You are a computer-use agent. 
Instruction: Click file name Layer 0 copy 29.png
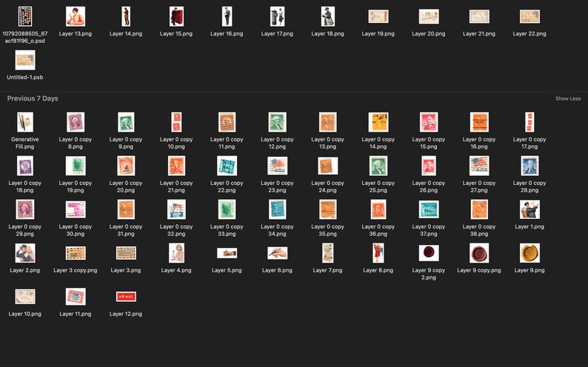pyautogui.click(x=25, y=230)
